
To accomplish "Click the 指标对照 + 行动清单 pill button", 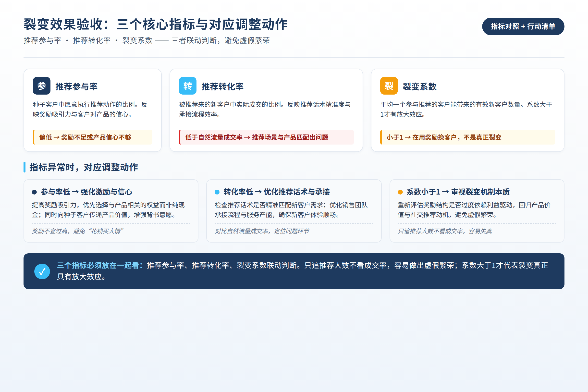I will pos(523,26).
